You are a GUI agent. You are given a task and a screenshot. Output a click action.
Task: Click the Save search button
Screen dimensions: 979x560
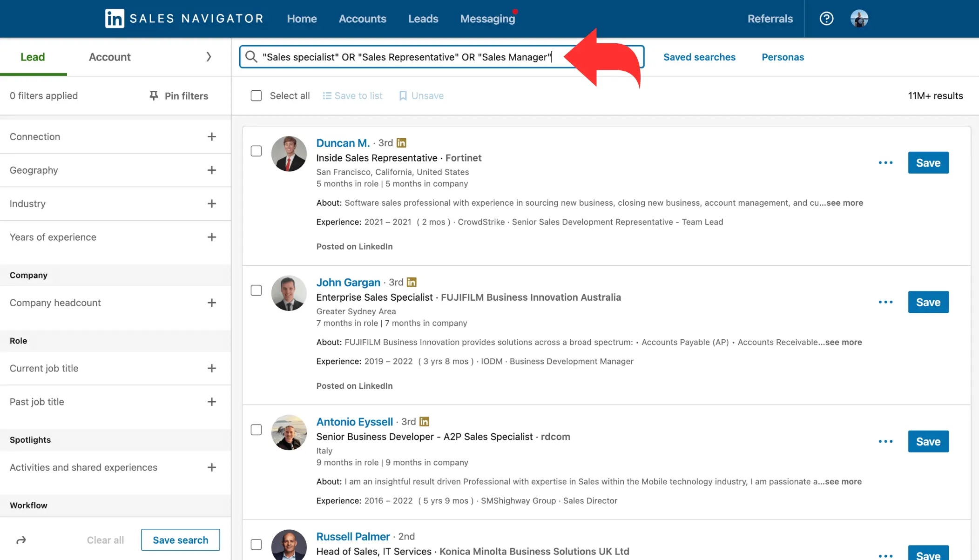[x=180, y=539]
